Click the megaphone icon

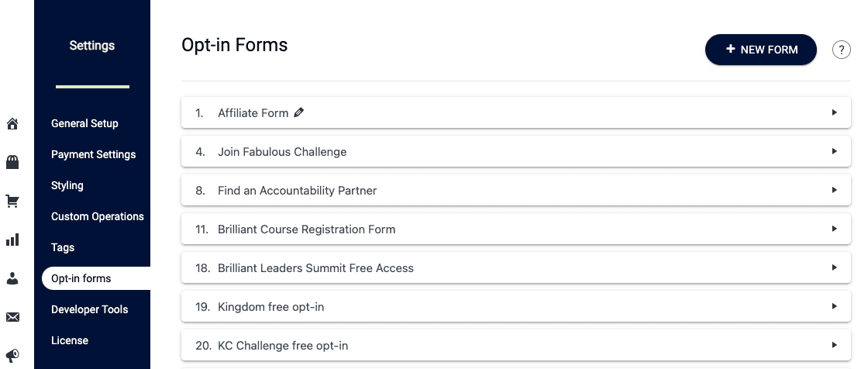pos(12,355)
